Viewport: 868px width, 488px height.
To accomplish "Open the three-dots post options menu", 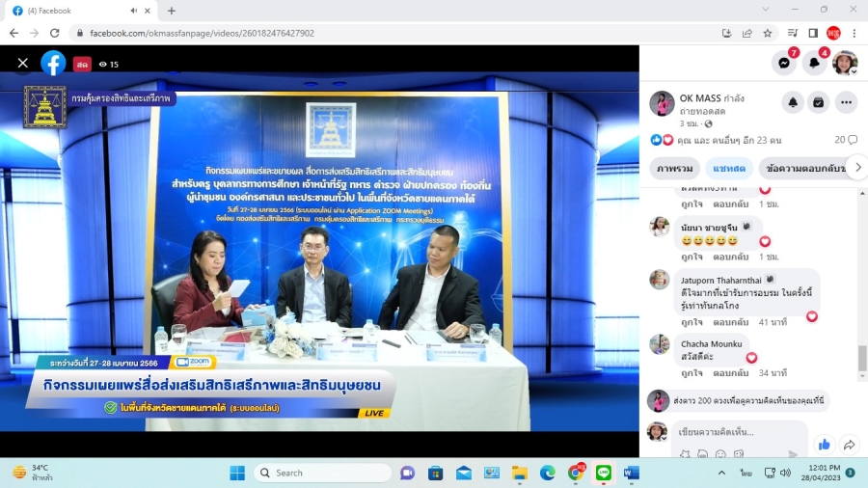I will 846,102.
